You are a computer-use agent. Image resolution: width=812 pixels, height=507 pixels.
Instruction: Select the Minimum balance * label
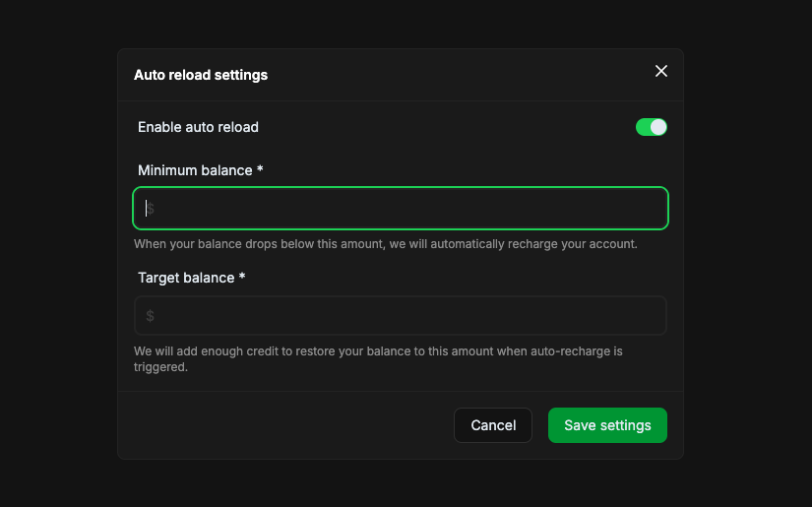click(x=201, y=170)
